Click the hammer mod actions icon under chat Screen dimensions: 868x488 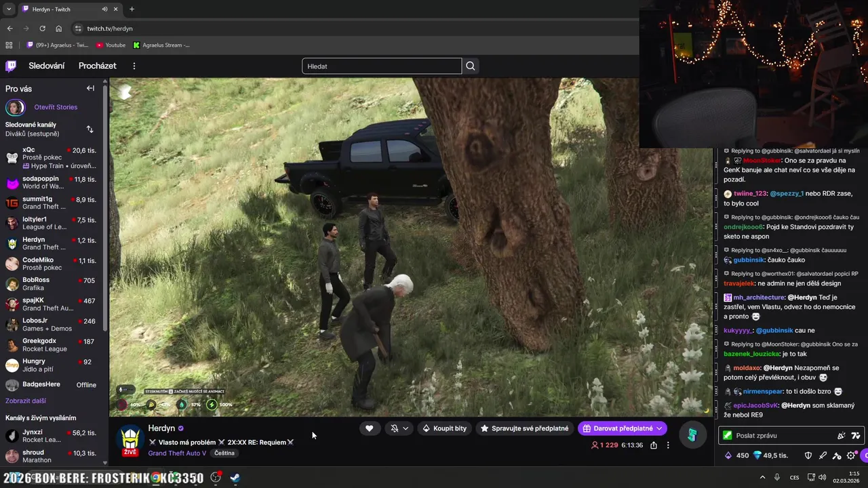pos(837,455)
